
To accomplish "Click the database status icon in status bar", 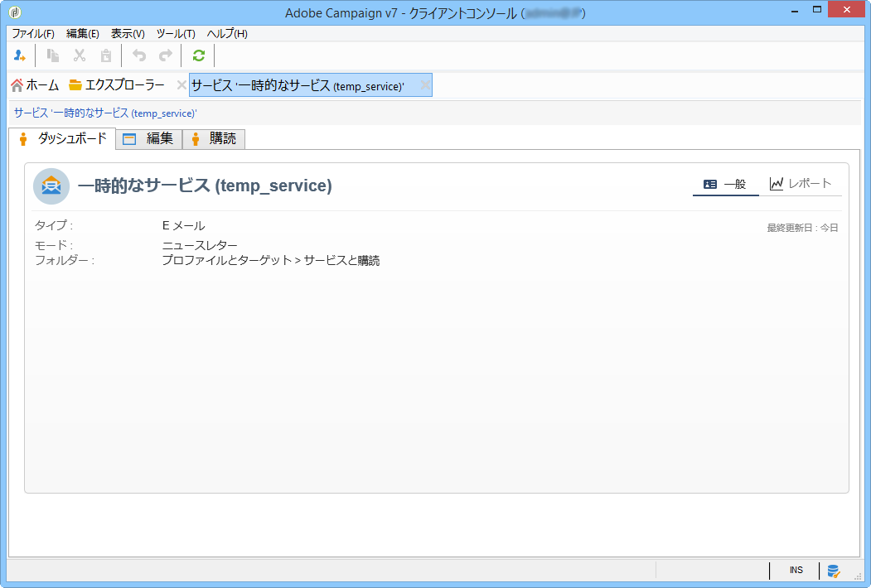I will coord(833,571).
